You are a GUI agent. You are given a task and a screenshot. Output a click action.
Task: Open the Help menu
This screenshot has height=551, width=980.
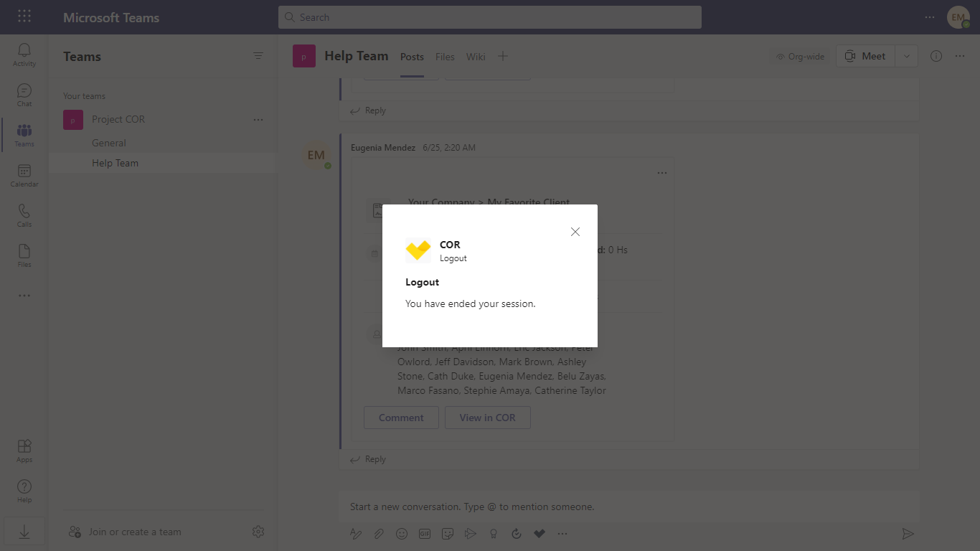pos(24,491)
